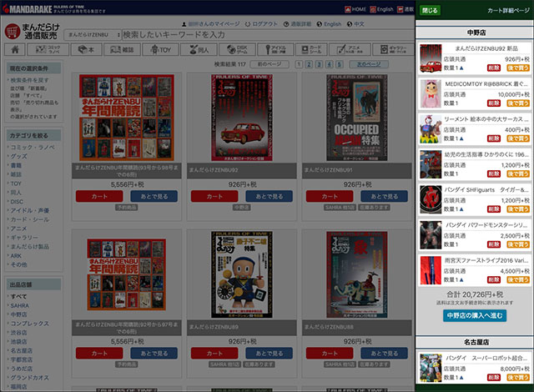Click 後で買う for バンダイ パワードモンスター item
The height and width of the screenshot is (392, 534).
(518, 244)
